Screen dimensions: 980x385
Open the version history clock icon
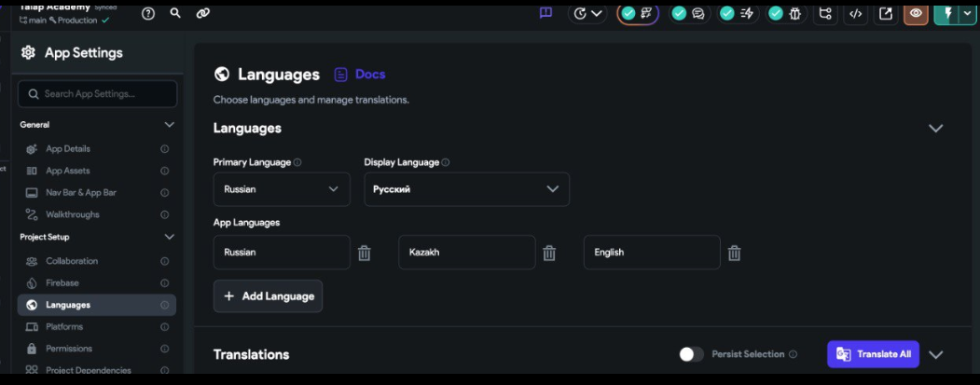pyautogui.click(x=580, y=14)
